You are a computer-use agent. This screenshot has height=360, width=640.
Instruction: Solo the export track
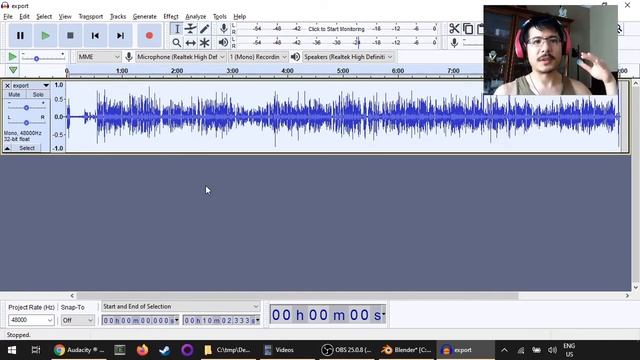38,94
